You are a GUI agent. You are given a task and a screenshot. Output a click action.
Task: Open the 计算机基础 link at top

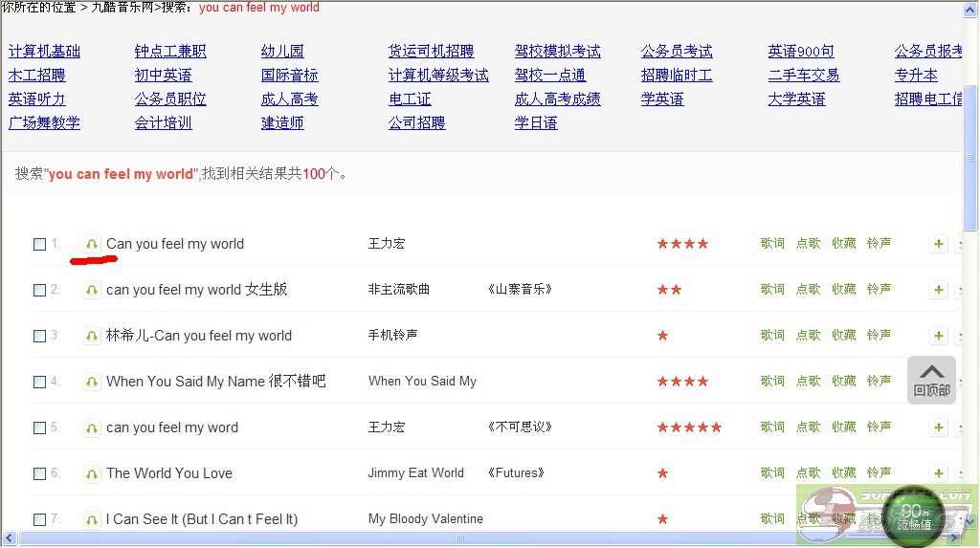click(44, 52)
